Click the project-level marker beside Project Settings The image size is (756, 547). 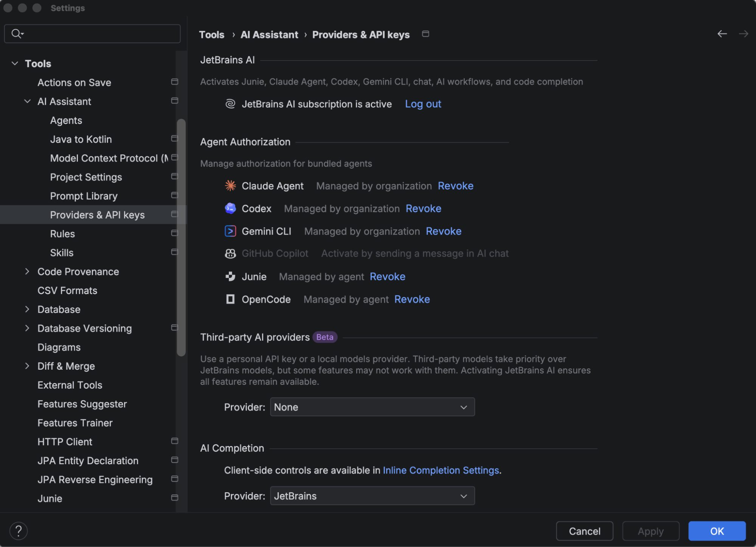tap(174, 177)
